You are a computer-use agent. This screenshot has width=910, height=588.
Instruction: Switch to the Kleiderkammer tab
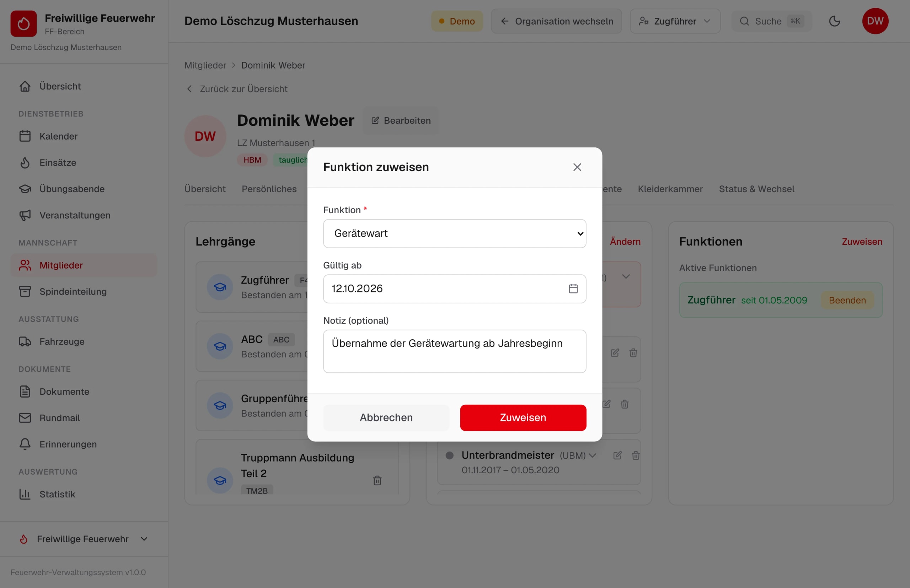670,189
